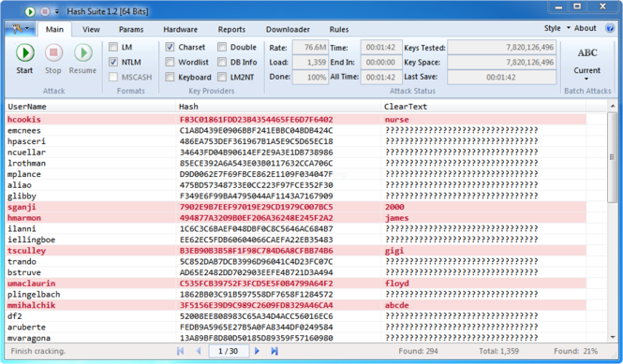Open the application tools menu button

click(x=20, y=29)
